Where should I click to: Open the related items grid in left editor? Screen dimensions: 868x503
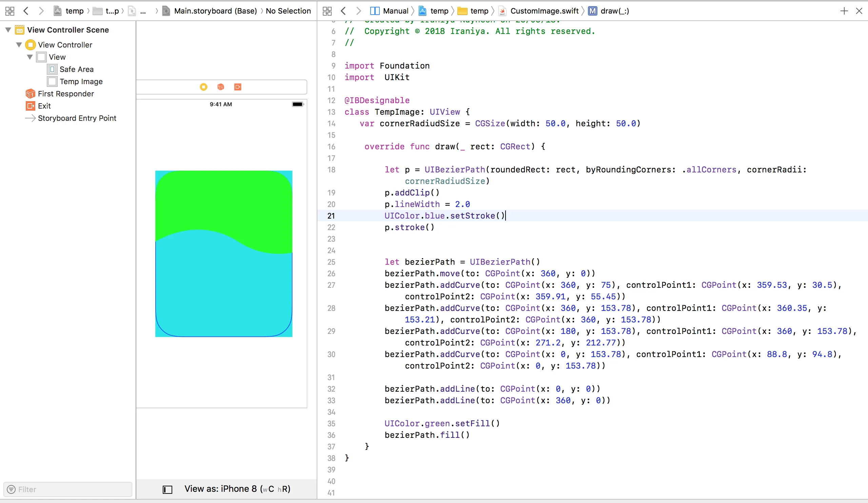[x=9, y=11]
